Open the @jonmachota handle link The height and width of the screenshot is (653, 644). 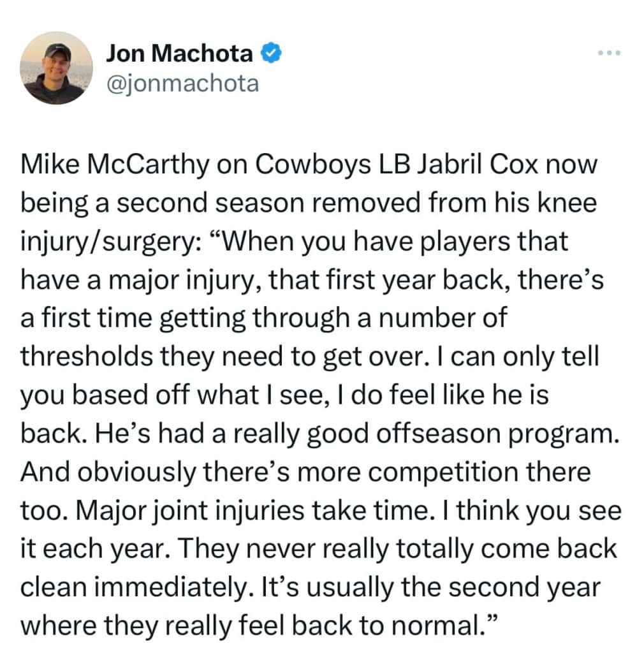pyautogui.click(x=182, y=83)
